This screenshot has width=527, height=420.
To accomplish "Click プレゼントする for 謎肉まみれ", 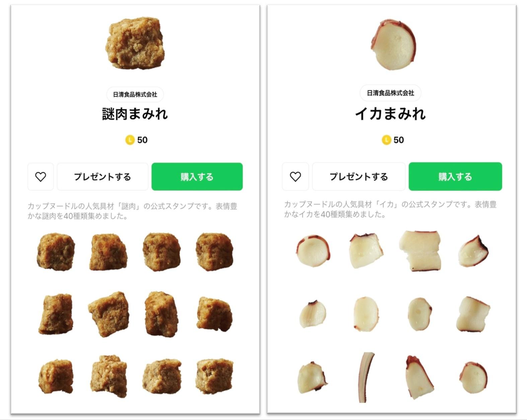I will pos(102,177).
